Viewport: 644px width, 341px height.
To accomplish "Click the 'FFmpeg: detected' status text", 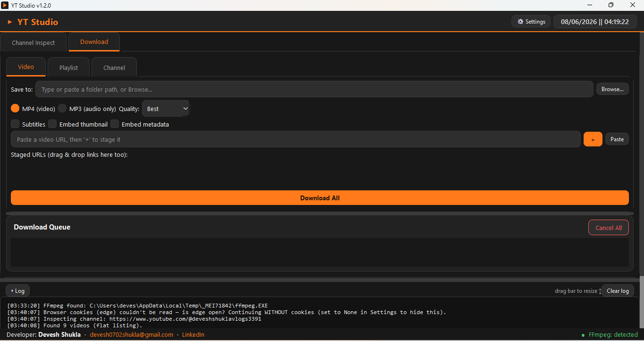I will [x=613, y=335].
